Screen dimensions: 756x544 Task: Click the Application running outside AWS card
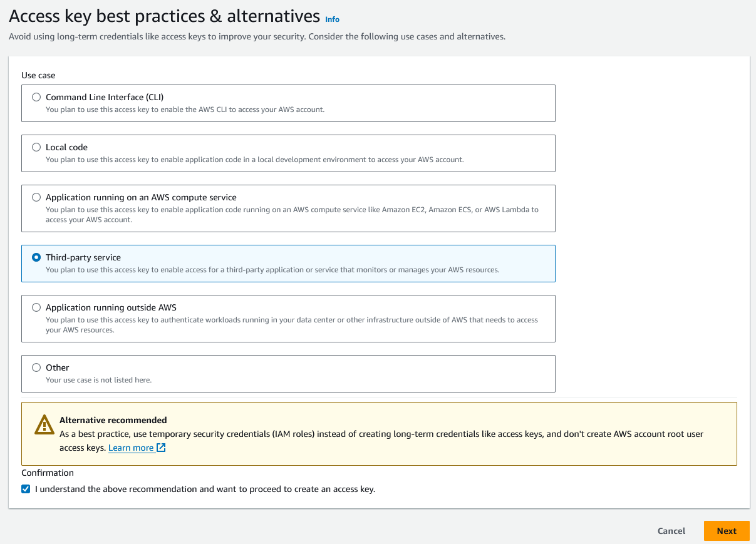(288, 318)
